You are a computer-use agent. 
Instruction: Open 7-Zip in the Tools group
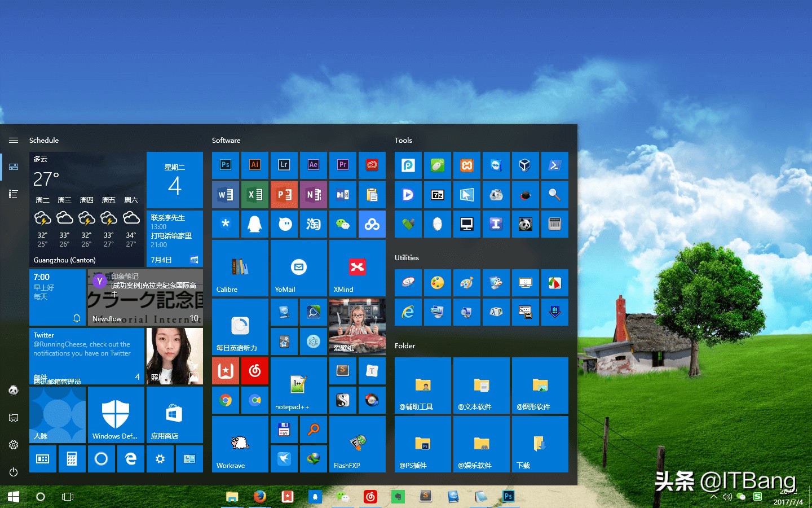click(438, 195)
